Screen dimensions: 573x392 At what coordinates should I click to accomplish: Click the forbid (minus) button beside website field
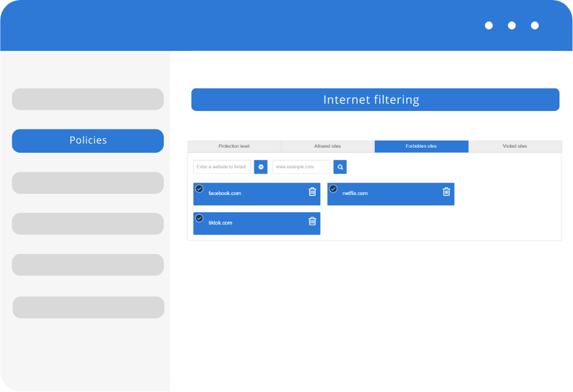click(x=261, y=167)
